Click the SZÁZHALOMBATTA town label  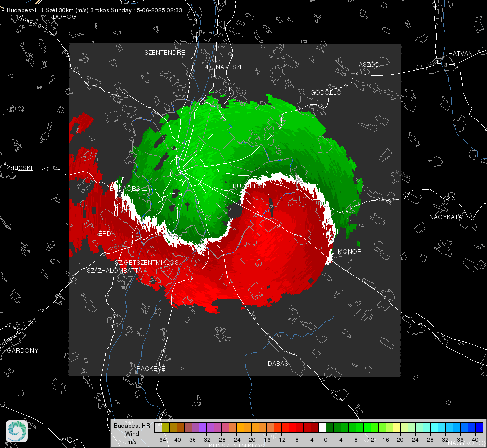click(x=114, y=270)
